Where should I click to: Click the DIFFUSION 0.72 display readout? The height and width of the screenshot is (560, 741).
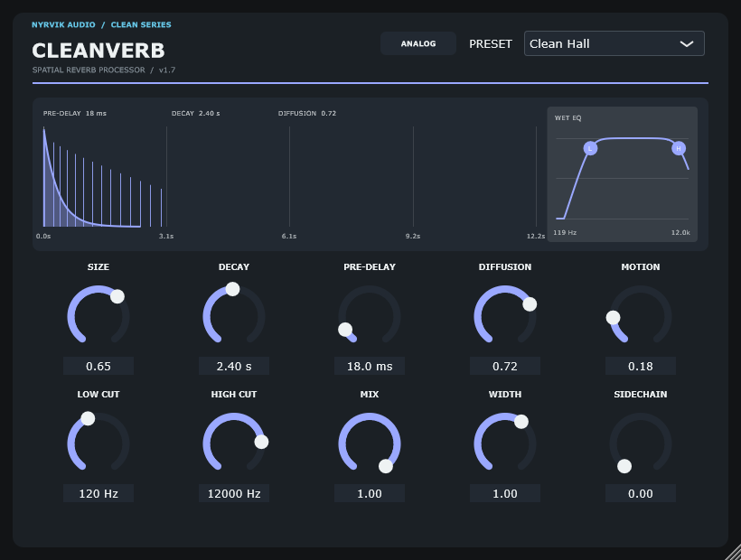[307, 113]
